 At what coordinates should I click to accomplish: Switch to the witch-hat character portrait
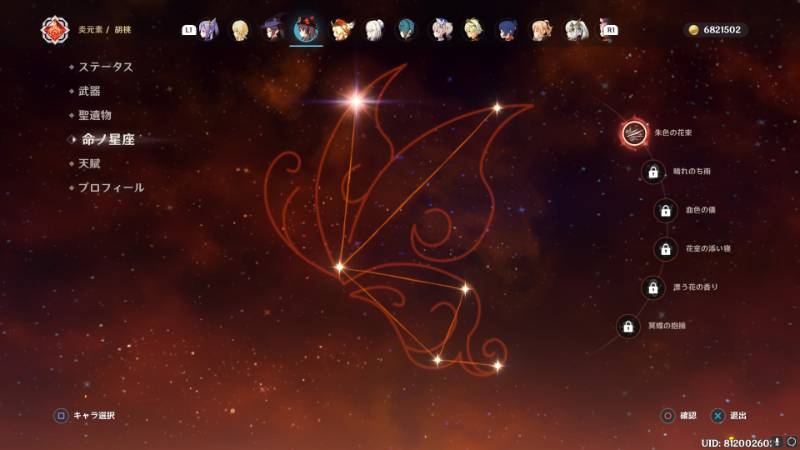(273, 30)
